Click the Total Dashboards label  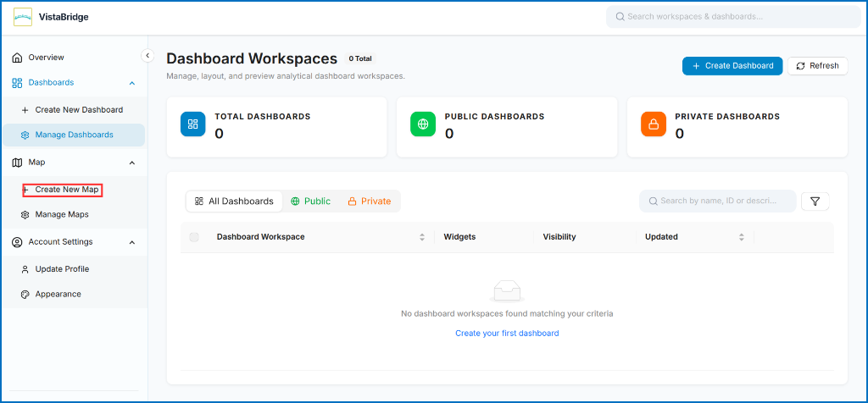point(263,117)
